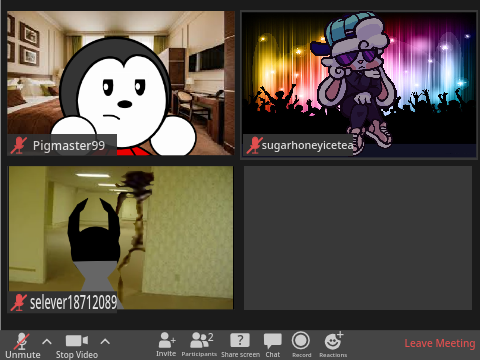Expand audio options arrow next to Unmute
Image resolution: width=480 pixels, height=360 pixels.
[47, 341]
